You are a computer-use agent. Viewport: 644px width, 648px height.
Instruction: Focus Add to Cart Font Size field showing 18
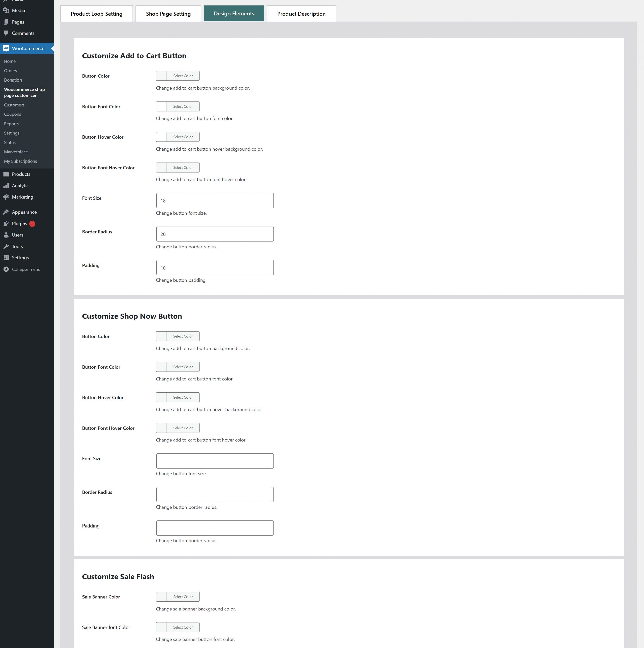click(215, 200)
